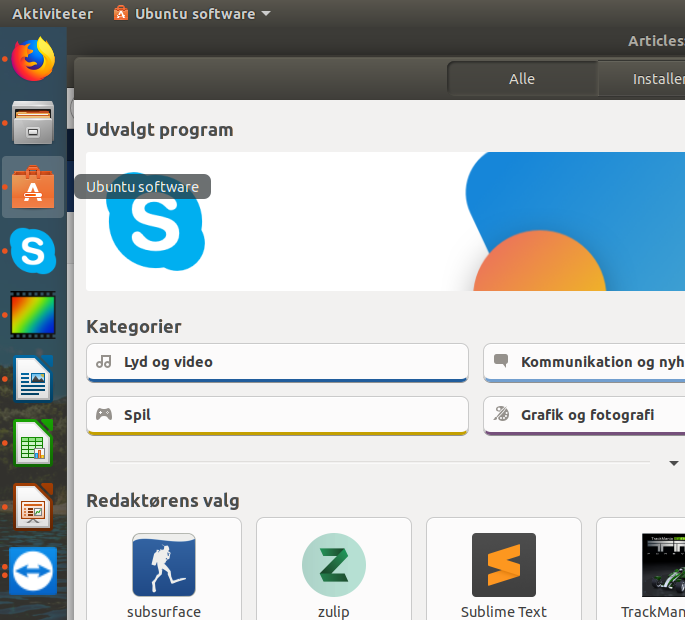685x620 pixels.
Task: Open the Spil category
Action: [x=277, y=416]
